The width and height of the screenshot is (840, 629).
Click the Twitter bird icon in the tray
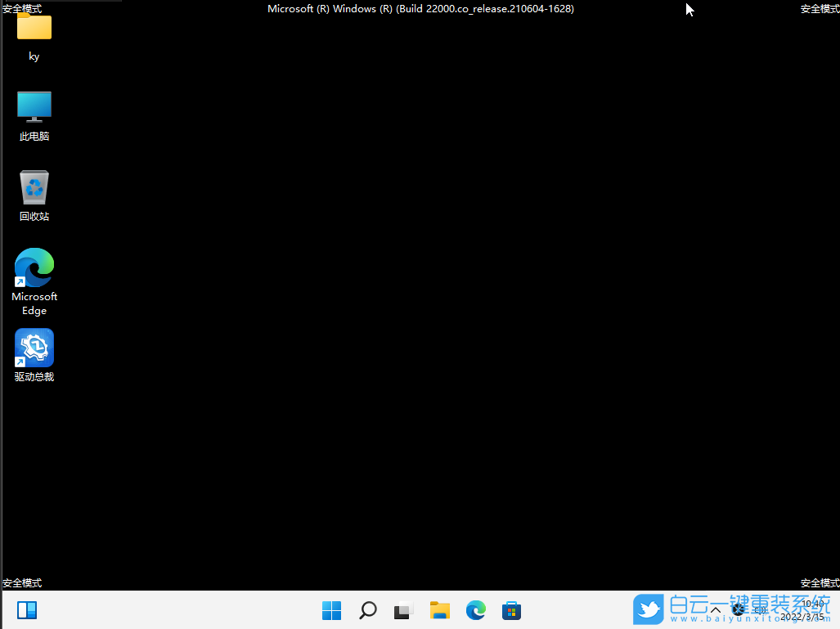(x=649, y=609)
